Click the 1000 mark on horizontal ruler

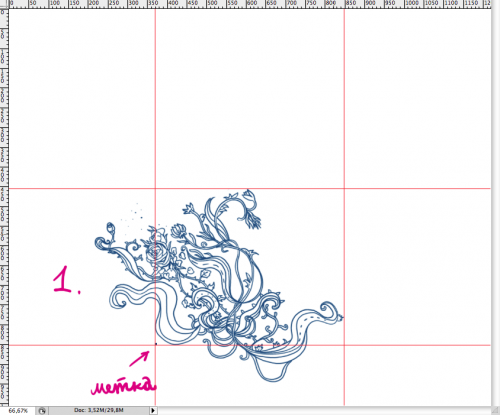[x=412, y=4]
